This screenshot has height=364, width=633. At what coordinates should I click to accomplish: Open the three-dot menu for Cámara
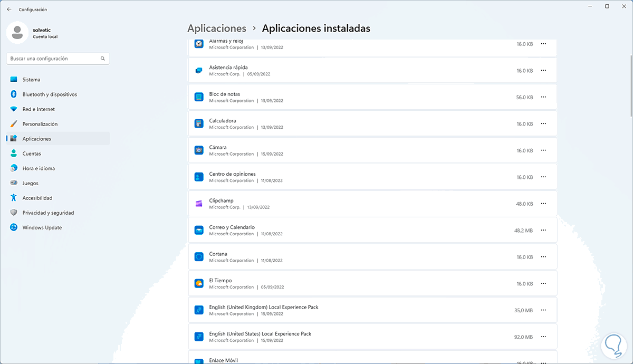543,150
